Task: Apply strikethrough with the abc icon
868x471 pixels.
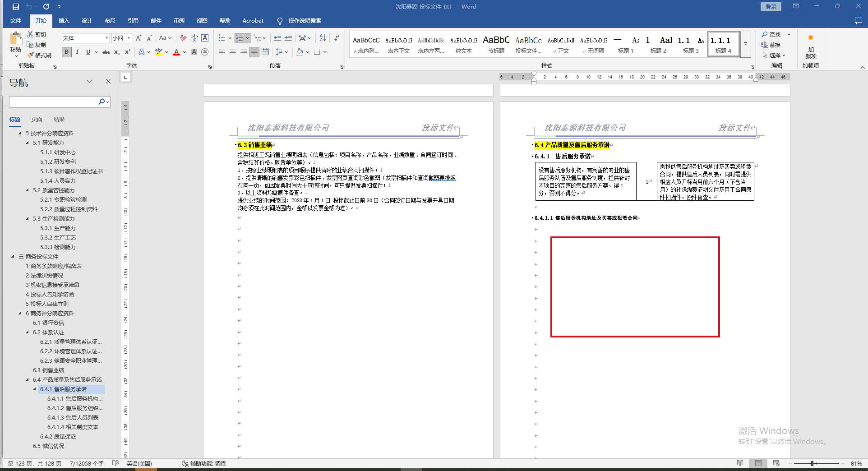Action: [106, 52]
